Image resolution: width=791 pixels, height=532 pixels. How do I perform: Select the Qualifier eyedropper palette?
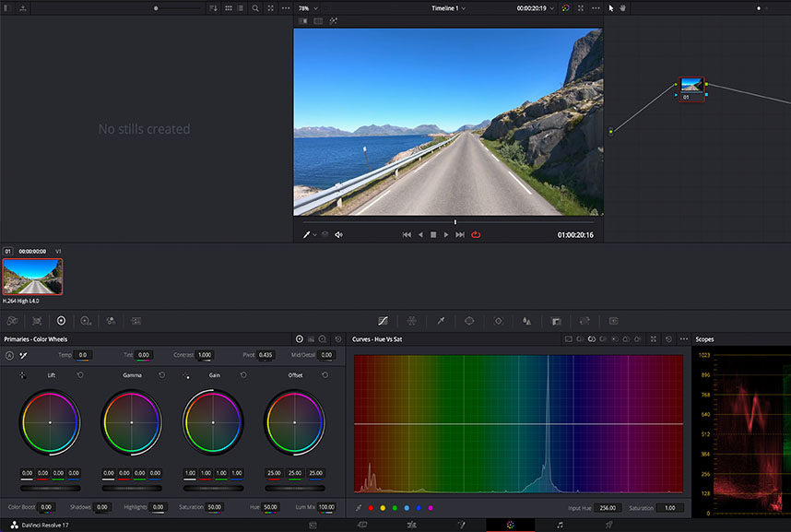[441, 321]
